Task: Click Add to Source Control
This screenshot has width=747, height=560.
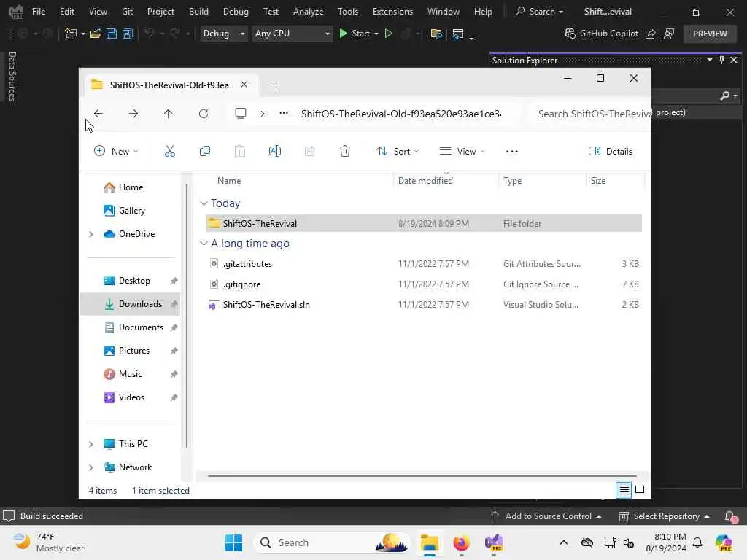Action: tap(546, 516)
